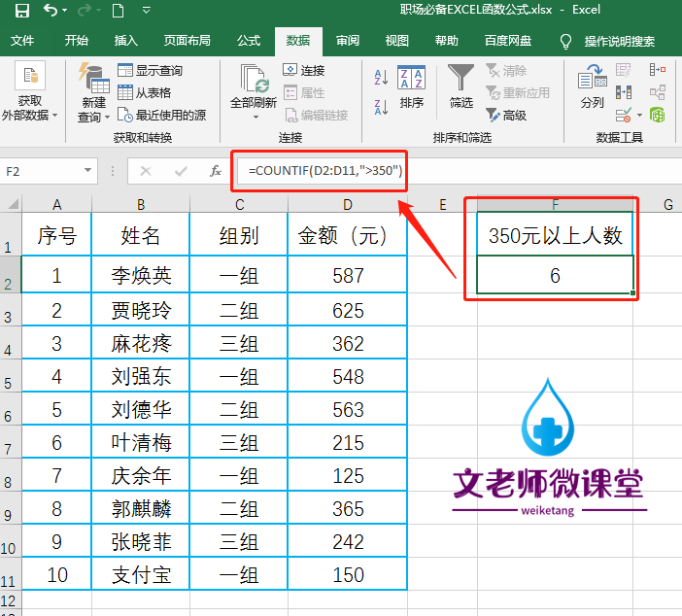Click the Enter checkmark icon in formula bar
Viewport: 682px width, 616px height.
(x=181, y=171)
